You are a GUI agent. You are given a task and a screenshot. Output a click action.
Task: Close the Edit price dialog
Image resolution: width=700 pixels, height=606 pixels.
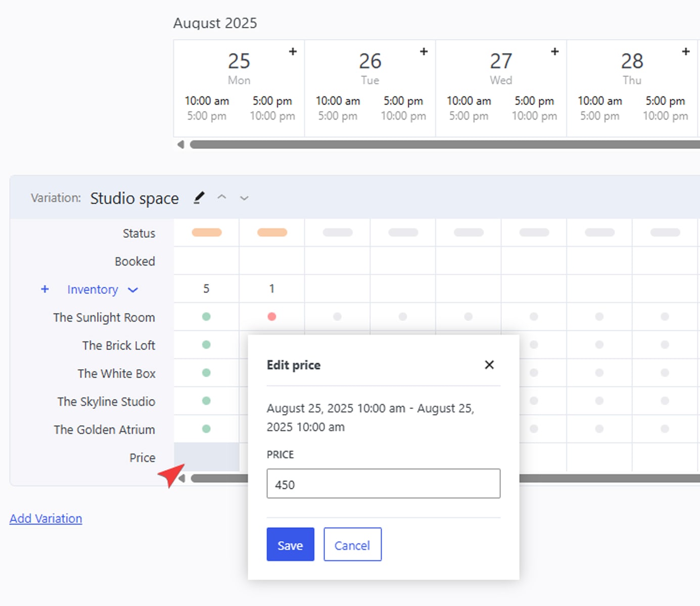pyautogui.click(x=489, y=365)
